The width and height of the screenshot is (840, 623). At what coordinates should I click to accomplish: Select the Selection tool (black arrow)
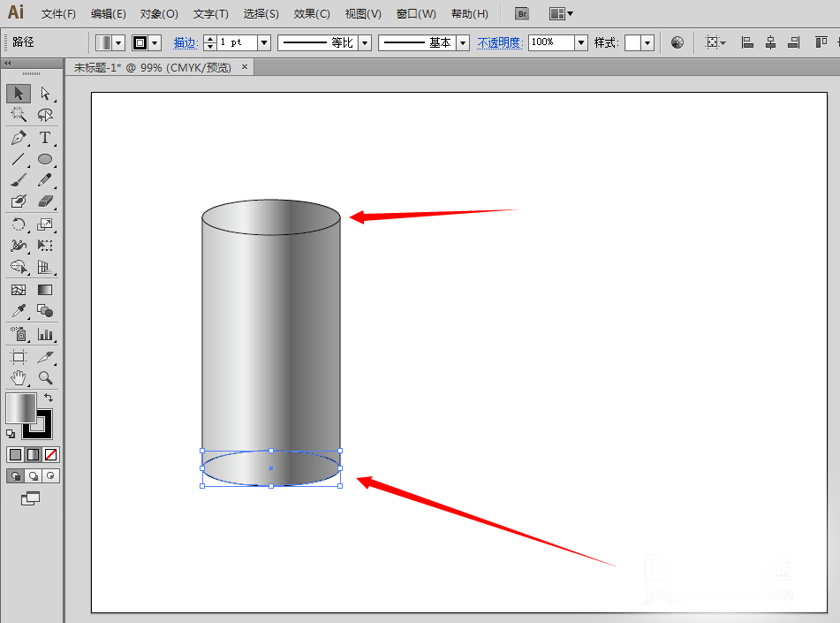coord(19,94)
